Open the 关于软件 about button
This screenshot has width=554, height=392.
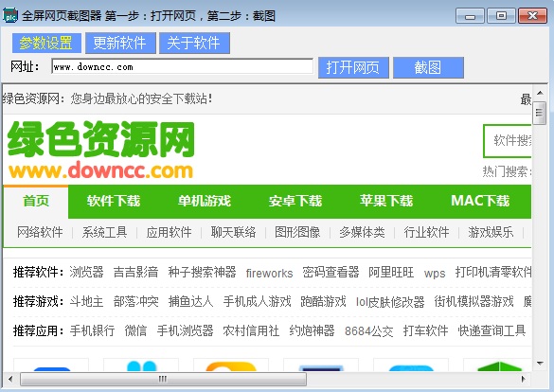[x=194, y=44]
